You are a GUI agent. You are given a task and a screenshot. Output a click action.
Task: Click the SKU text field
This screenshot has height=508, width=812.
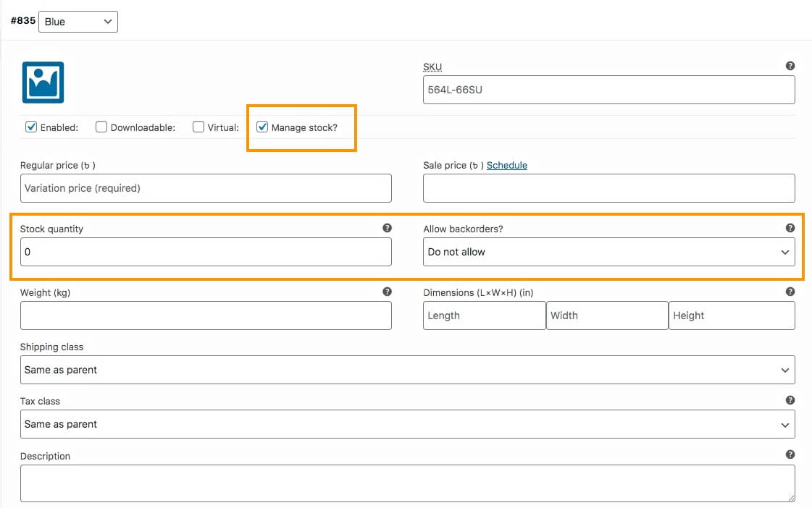608,90
